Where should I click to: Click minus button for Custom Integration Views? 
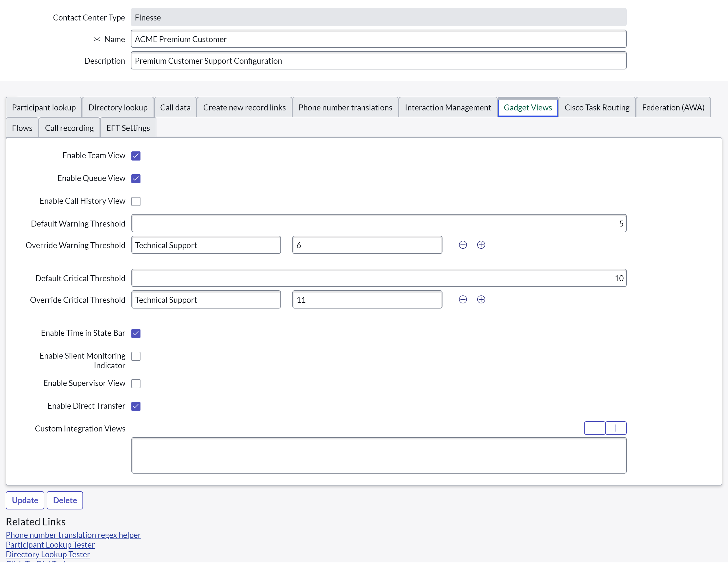[x=594, y=428]
